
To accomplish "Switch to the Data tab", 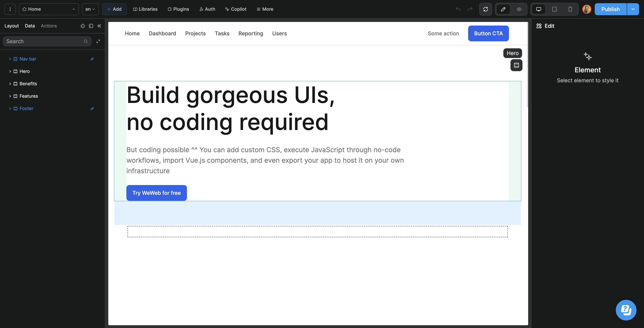I will tap(30, 26).
